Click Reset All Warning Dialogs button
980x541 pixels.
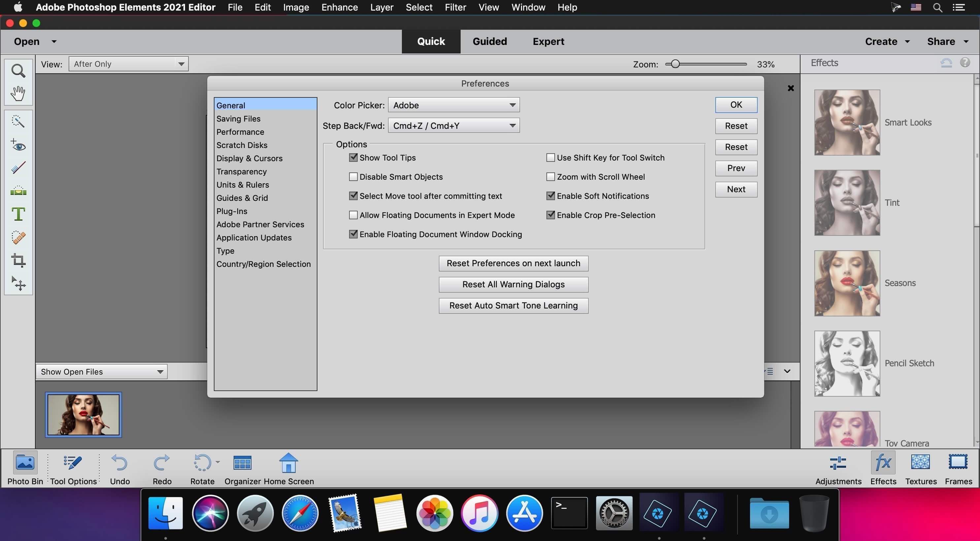click(513, 284)
